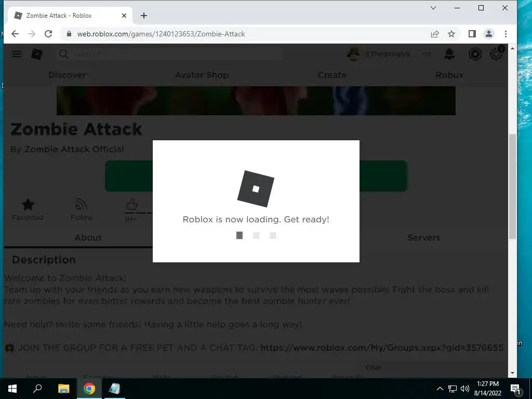The image size is (532, 399).
Task: Open Chrome three-dot menu
Action: 506,34
